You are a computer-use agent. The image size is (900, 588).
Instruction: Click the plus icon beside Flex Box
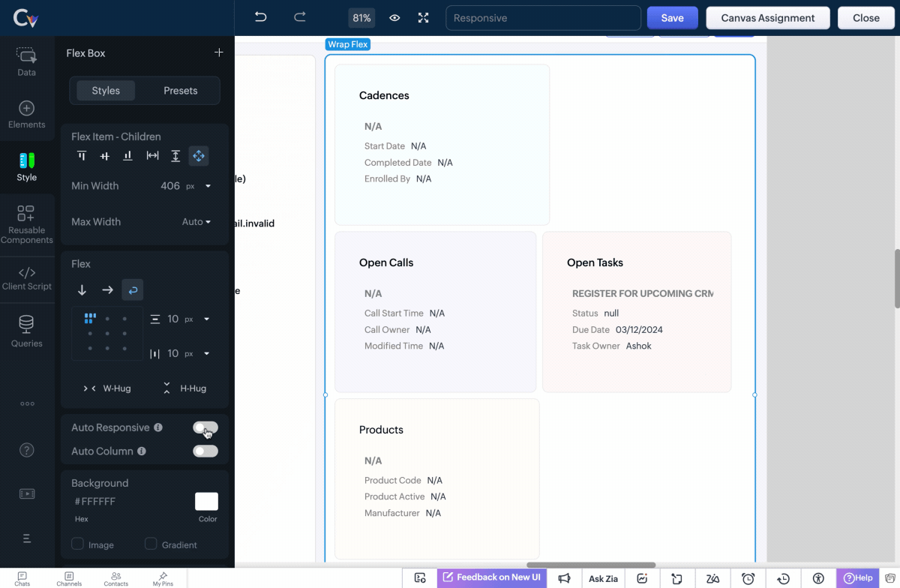tap(219, 52)
